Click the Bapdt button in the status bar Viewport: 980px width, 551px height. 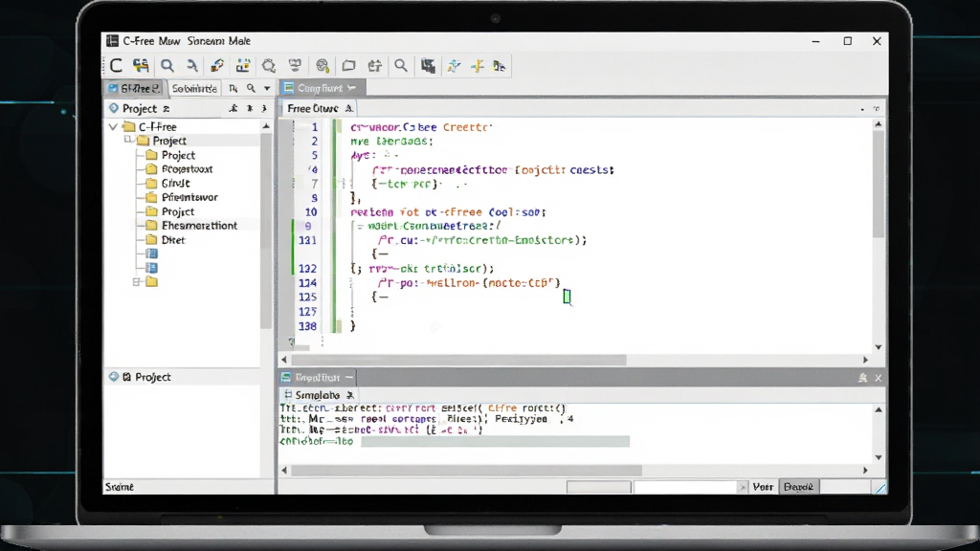(x=799, y=487)
